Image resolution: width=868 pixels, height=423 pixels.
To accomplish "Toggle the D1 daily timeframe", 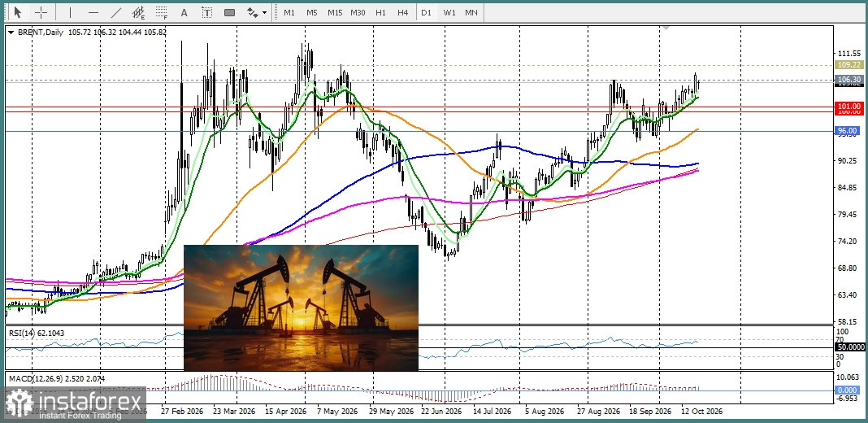I will click(426, 12).
